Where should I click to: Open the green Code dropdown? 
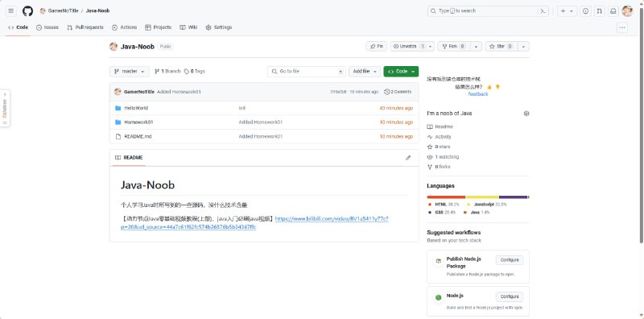(401, 72)
